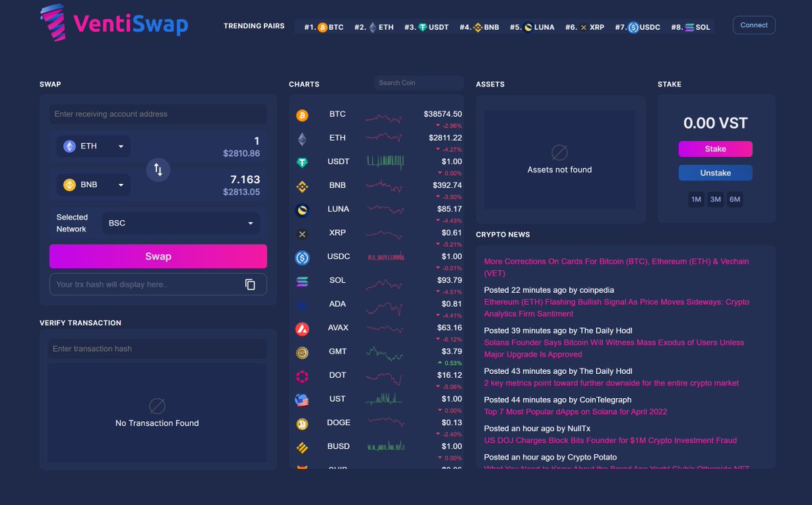The width and height of the screenshot is (812, 505).
Task: Click the UST icon in charts list
Action: point(302,400)
